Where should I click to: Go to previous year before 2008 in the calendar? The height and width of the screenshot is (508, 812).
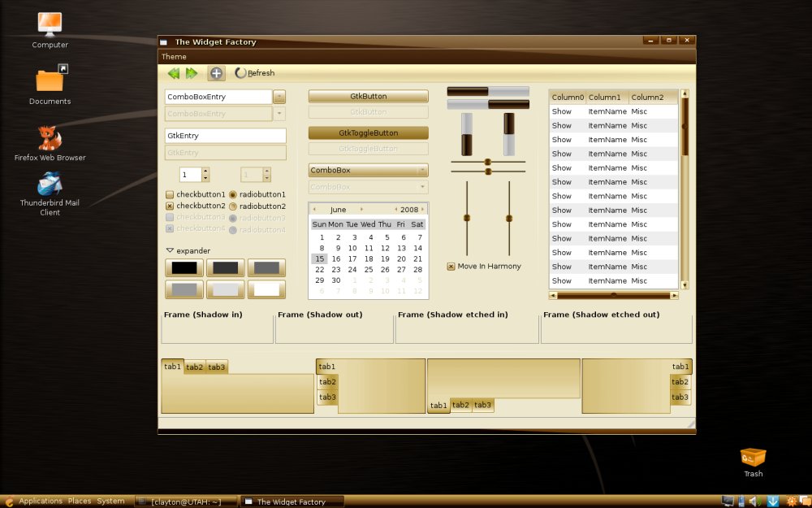(x=395, y=210)
